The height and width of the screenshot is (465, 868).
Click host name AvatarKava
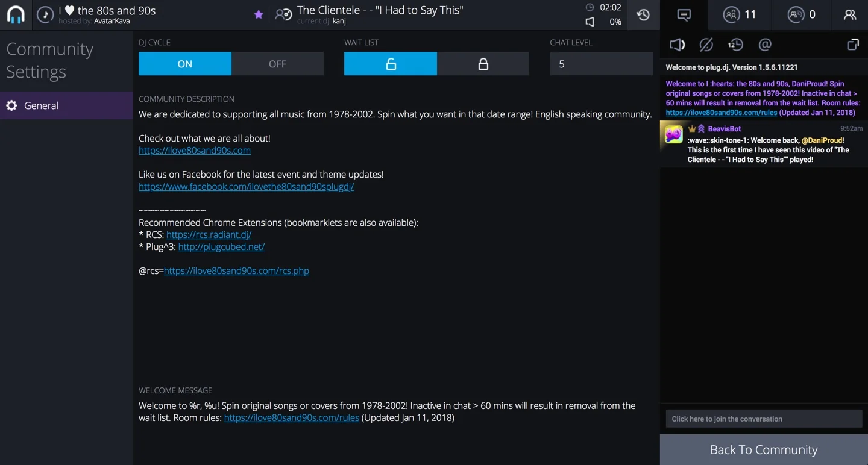pos(112,22)
